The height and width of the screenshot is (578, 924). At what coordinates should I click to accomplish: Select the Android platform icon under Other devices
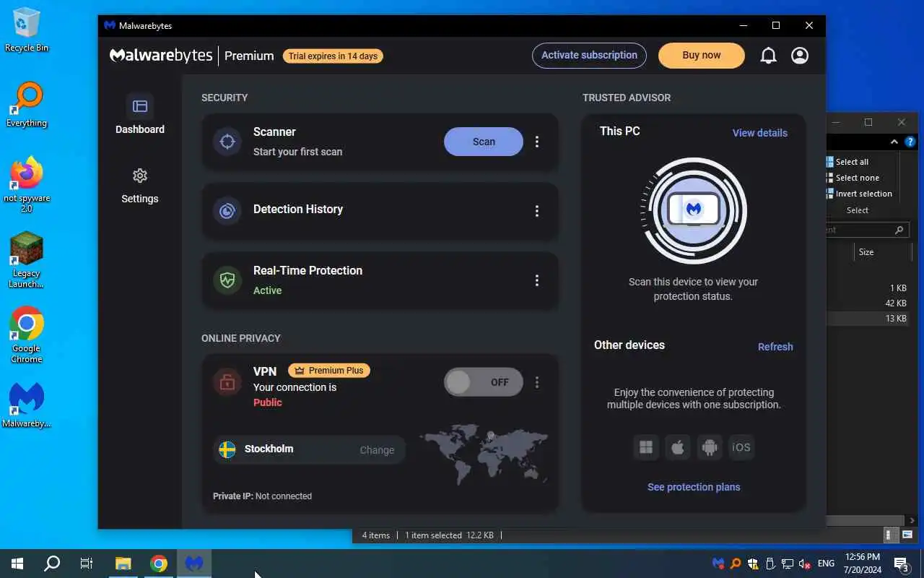pos(710,447)
